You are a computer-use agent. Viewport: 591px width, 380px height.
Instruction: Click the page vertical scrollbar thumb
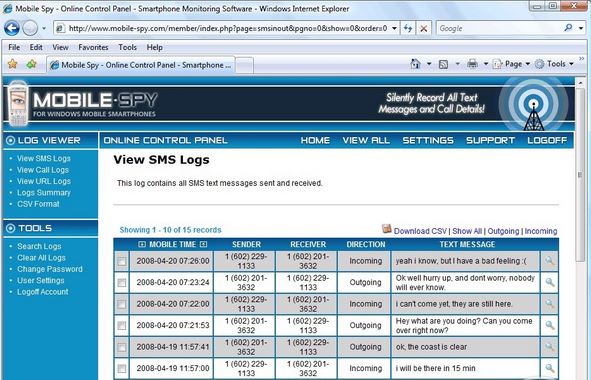(580, 175)
